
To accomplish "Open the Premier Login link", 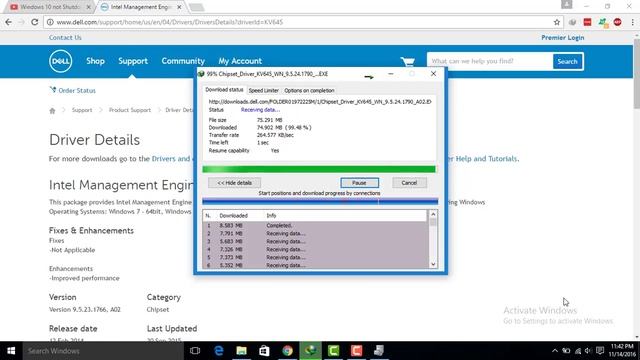I will [562, 38].
